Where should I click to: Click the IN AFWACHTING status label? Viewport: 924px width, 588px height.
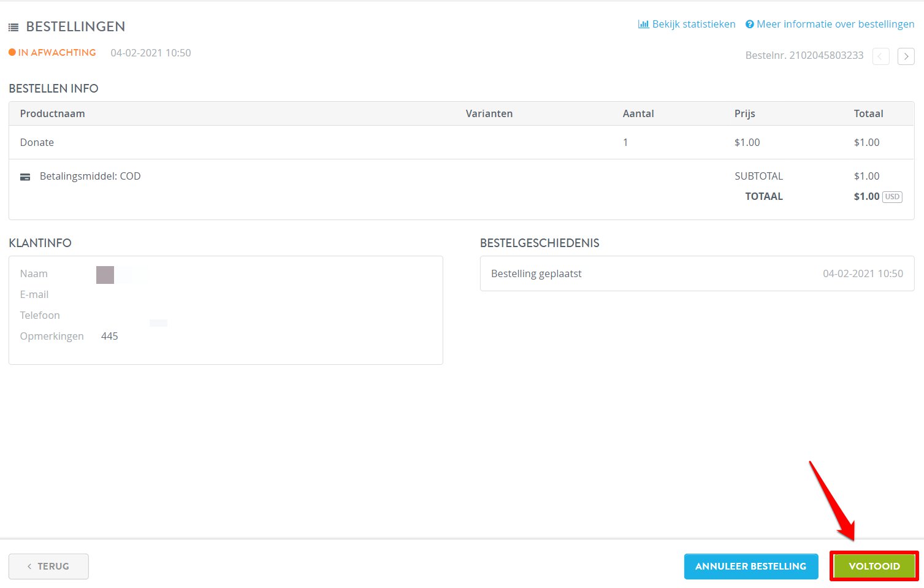tap(57, 53)
